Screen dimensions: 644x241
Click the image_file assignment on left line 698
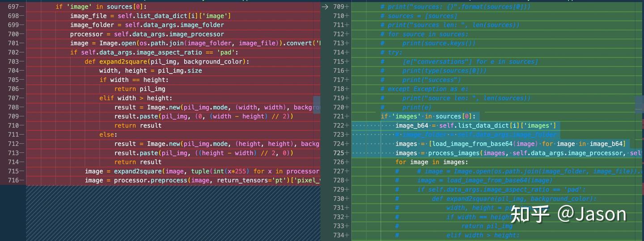[x=150, y=16]
